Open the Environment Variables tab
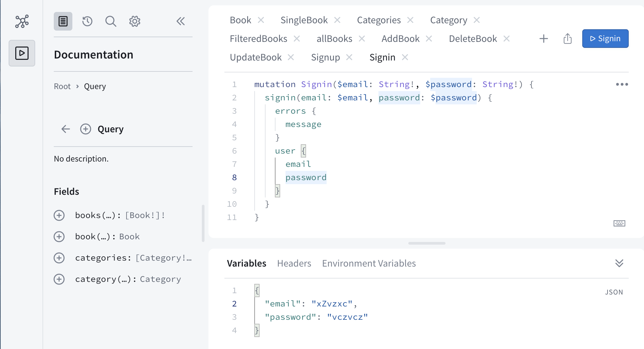 tap(369, 263)
